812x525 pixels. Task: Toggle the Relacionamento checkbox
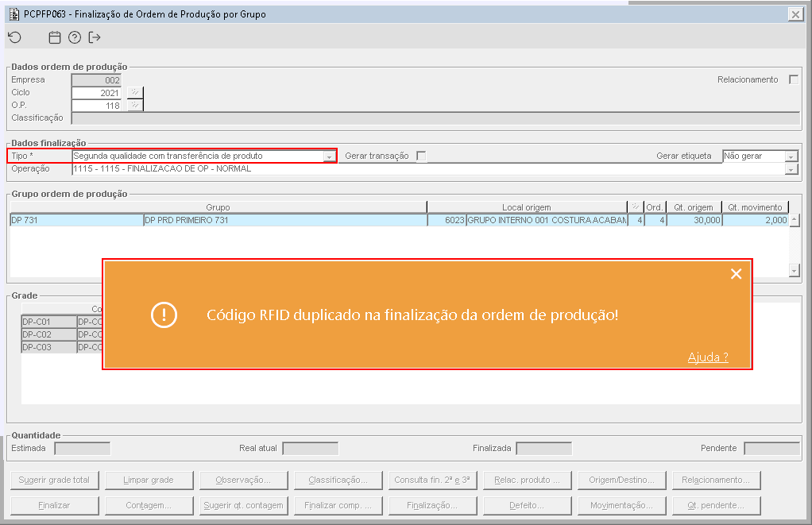pyautogui.click(x=794, y=79)
